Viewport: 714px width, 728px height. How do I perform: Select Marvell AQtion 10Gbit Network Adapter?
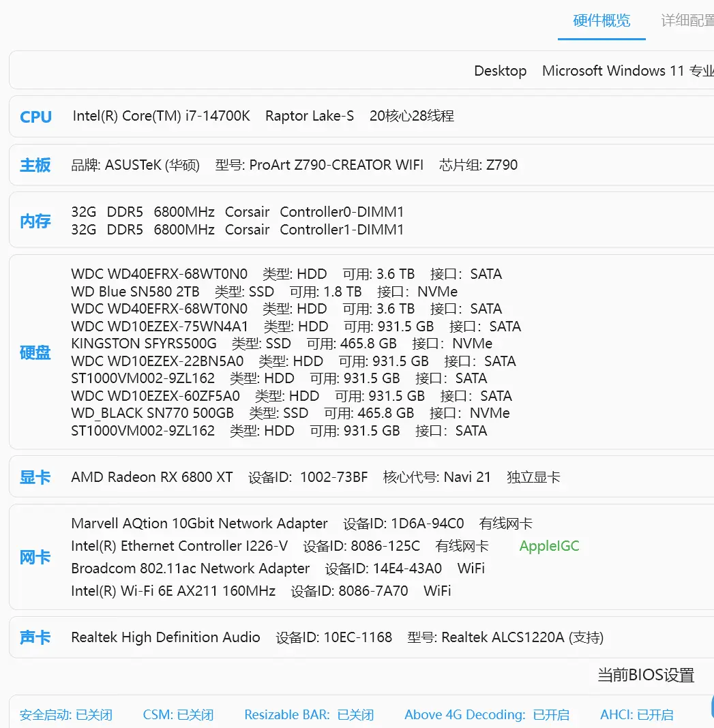click(199, 524)
